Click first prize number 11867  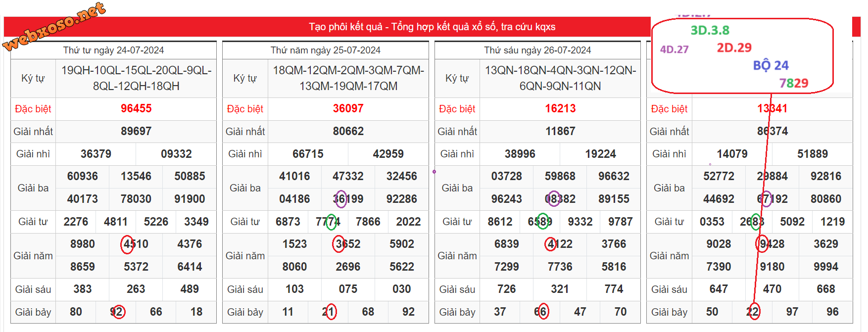560,131
